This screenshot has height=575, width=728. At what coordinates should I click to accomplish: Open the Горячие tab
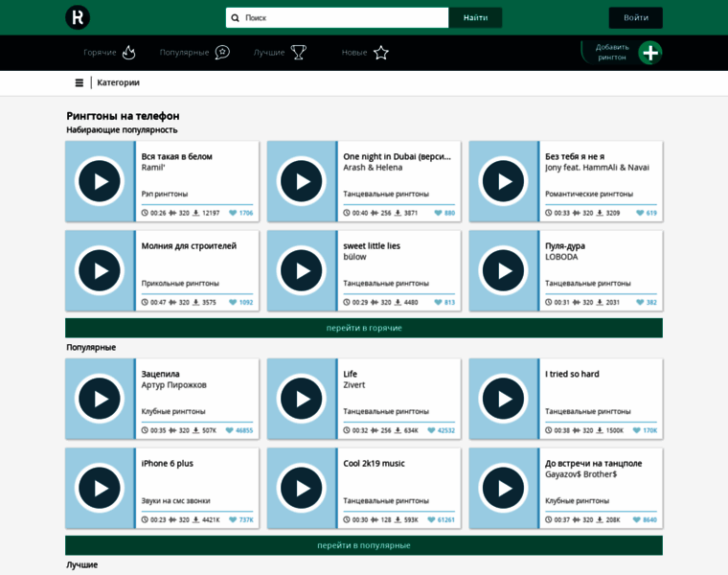click(109, 52)
